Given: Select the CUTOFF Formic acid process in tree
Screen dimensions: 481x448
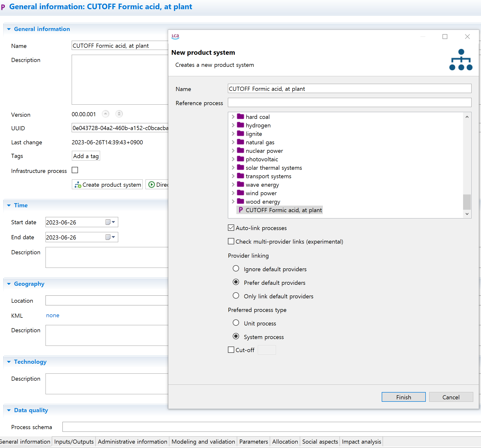Looking at the screenshot, I should click(x=283, y=210).
